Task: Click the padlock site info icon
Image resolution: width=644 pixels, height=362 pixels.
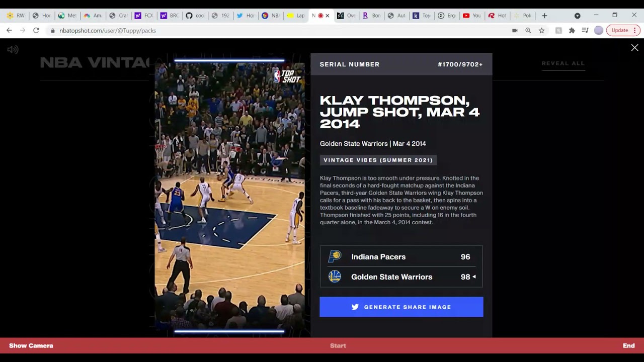Action: (x=53, y=31)
